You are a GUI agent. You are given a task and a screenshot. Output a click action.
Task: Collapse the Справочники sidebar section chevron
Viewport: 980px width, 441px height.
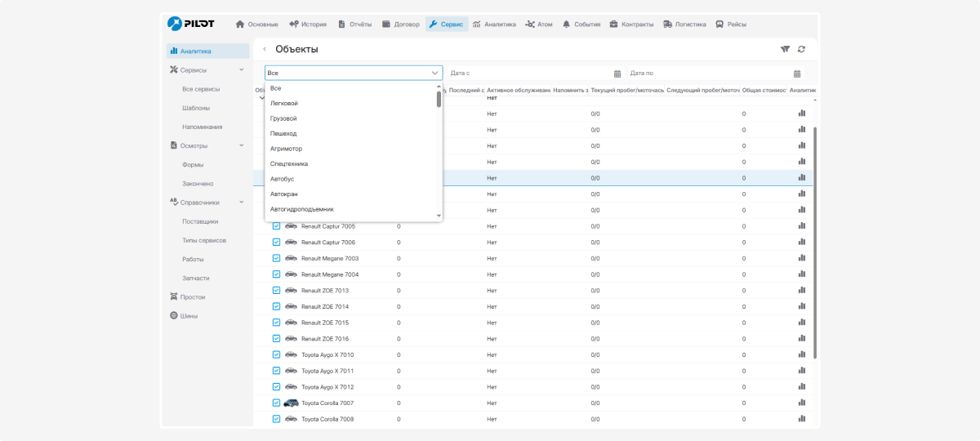[x=241, y=202]
